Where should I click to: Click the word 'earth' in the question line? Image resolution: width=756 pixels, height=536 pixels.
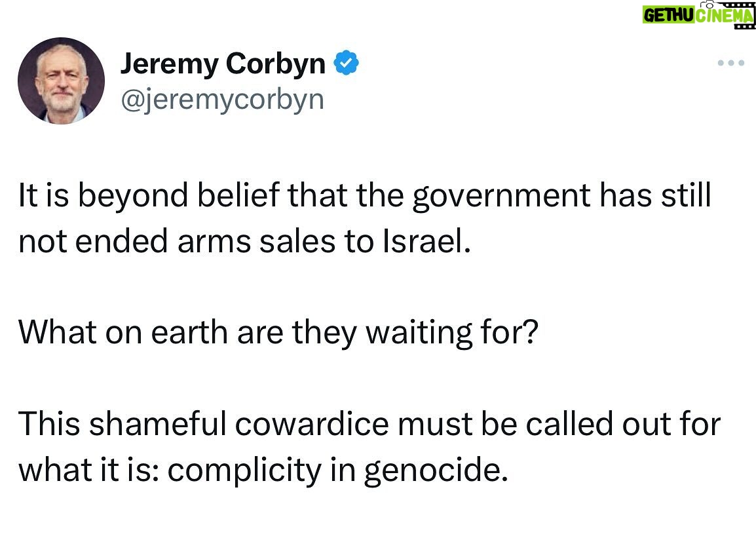189,332
